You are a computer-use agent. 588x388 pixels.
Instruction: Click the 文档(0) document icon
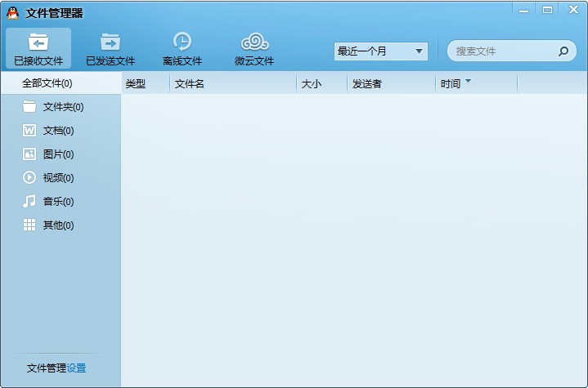(29, 131)
